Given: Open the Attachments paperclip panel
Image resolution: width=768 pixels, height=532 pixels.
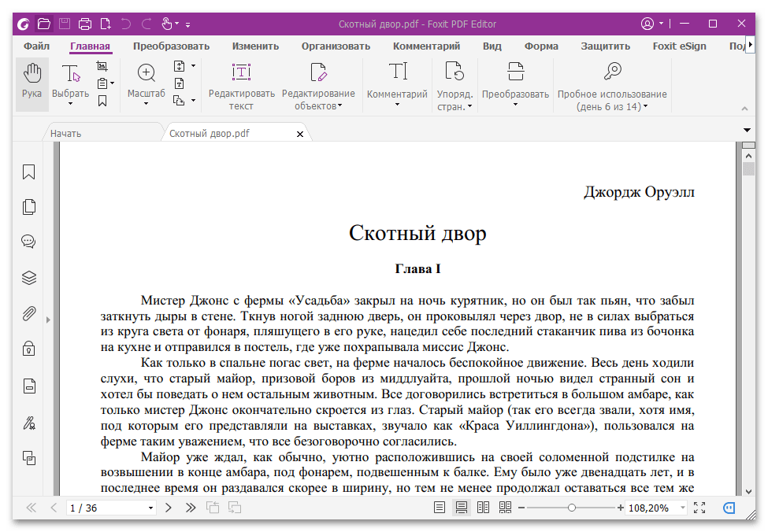Looking at the screenshot, I should point(29,313).
